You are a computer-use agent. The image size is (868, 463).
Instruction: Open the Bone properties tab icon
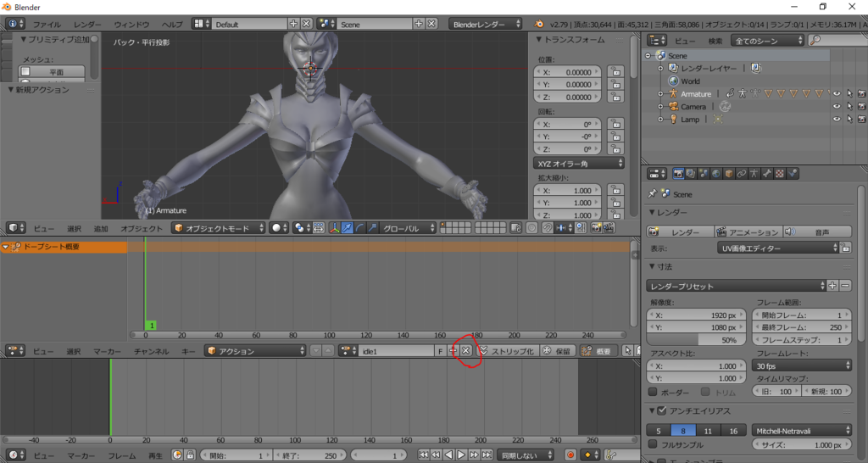(767, 174)
